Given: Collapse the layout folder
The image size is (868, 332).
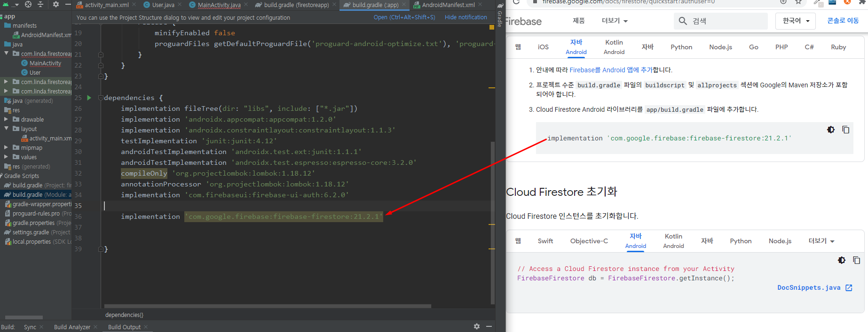Looking at the screenshot, I should [6, 129].
